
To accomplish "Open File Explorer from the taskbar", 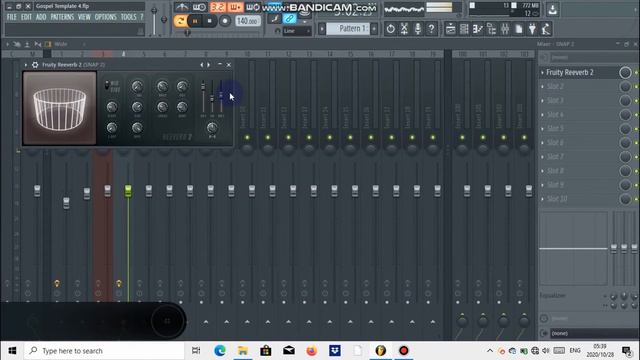I will [x=243, y=351].
